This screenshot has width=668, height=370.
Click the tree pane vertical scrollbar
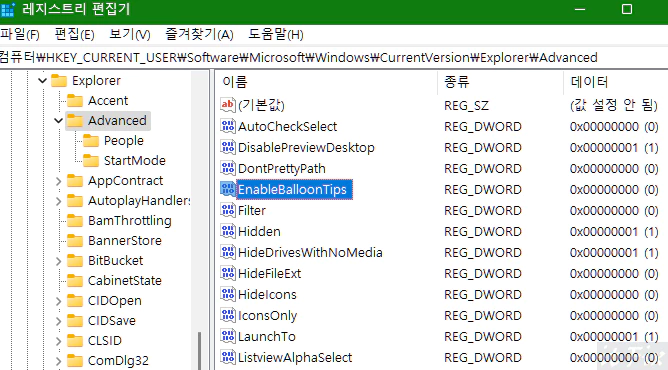[x=199, y=350]
